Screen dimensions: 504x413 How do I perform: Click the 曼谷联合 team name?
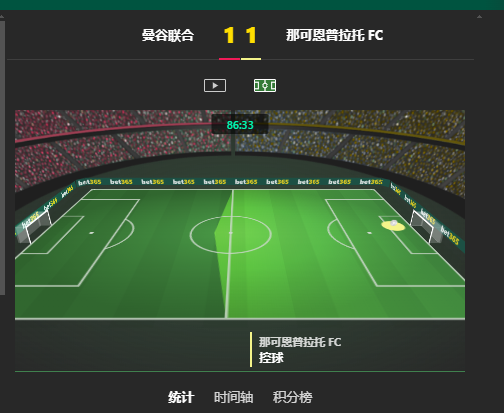(168, 35)
